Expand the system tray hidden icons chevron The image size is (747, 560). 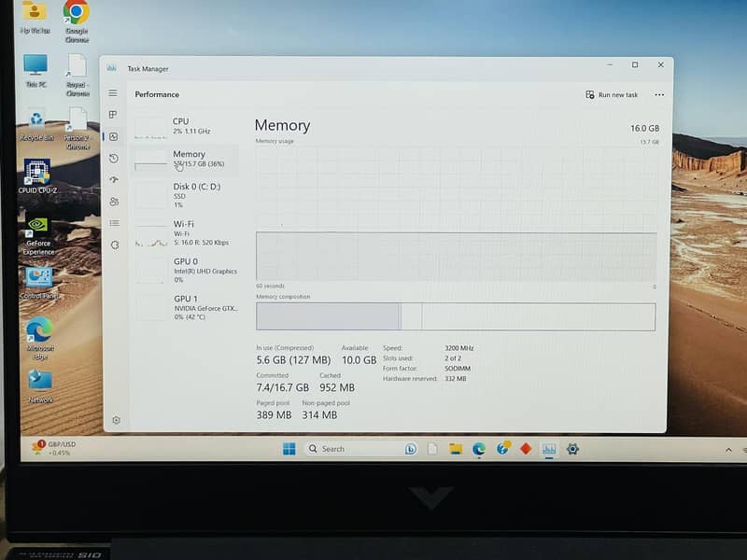tap(728, 450)
